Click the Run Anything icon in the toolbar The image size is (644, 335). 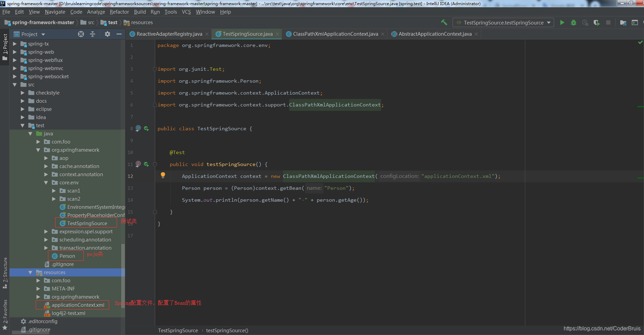(x=635, y=22)
